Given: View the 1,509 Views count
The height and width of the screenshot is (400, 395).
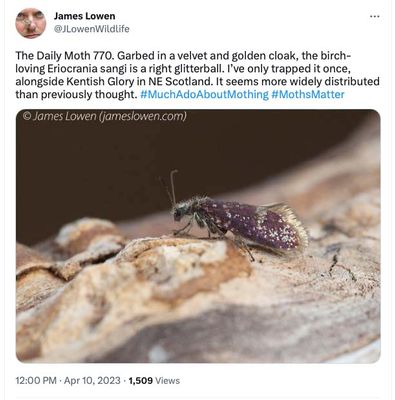Looking at the screenshot, I should (x=154, y=380).
